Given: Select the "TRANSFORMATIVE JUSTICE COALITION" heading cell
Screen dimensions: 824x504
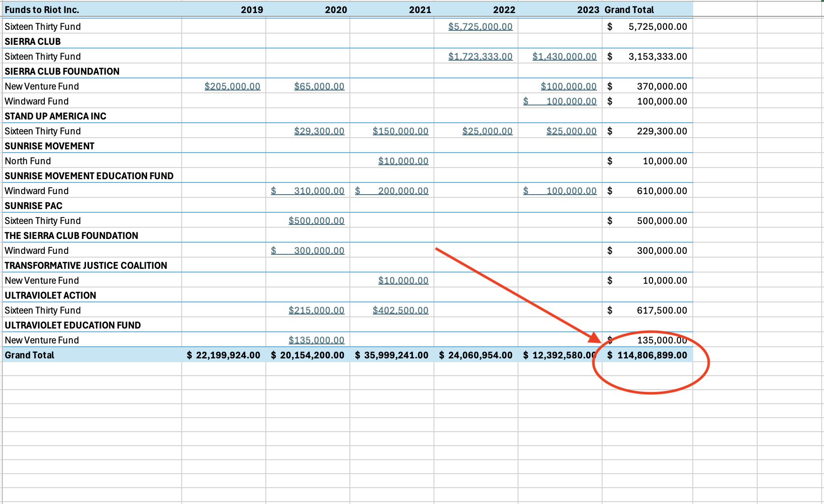Looking at the screenshot, I should click(92, 266).
